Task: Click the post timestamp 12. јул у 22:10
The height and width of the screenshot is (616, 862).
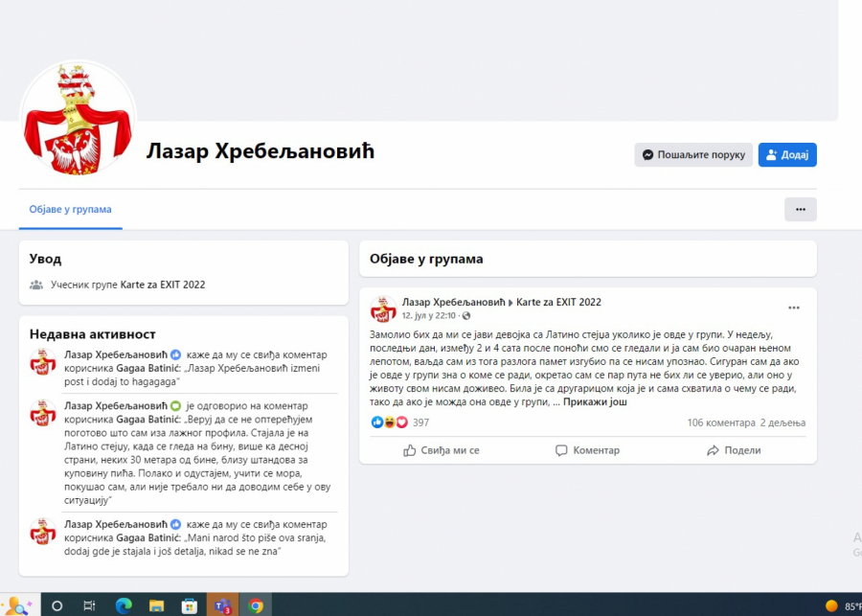Action: pyautogui.click(x=429, y=315)
